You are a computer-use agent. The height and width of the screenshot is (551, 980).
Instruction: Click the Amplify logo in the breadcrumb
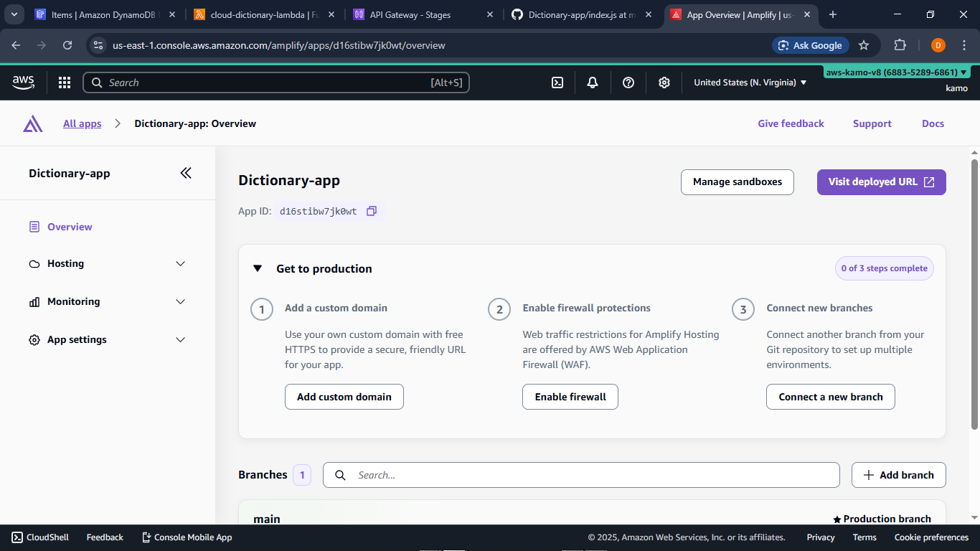pyautogui.click(x=32, y=123)
